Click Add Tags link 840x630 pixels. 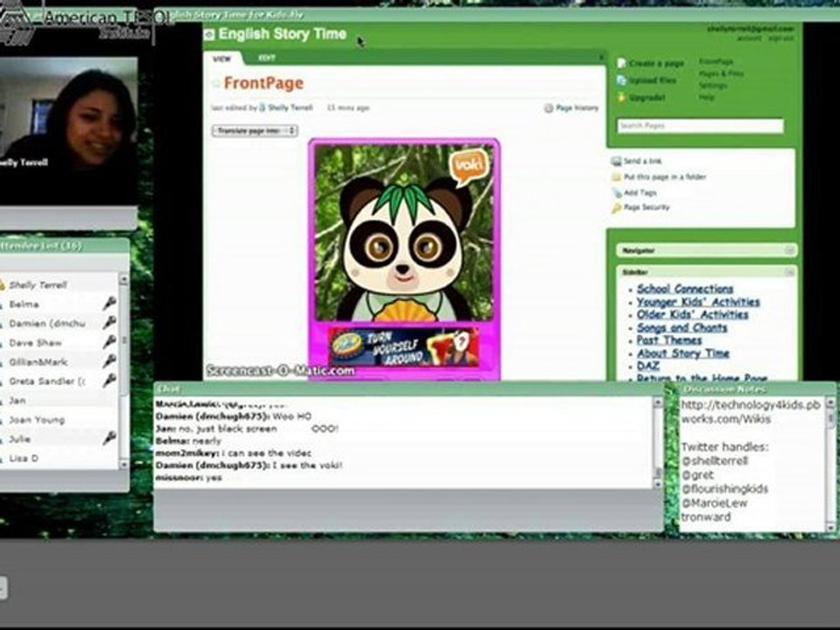[640, 192]
